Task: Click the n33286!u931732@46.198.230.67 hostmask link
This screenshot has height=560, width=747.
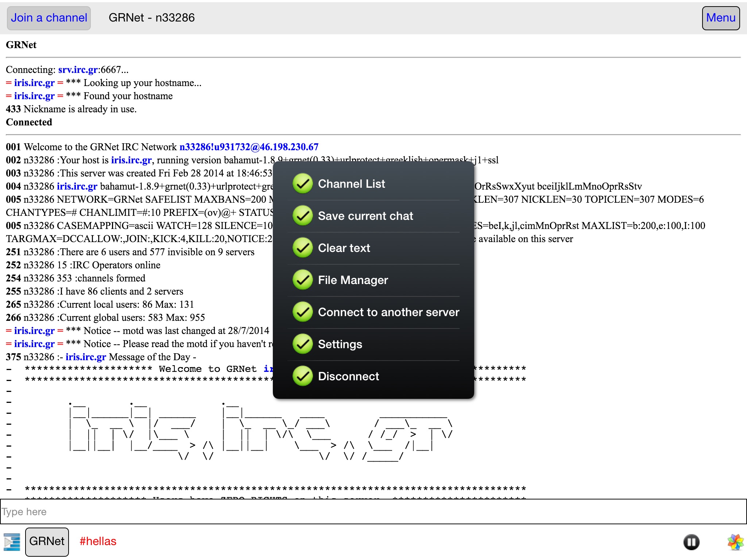Action: point(249,147)
